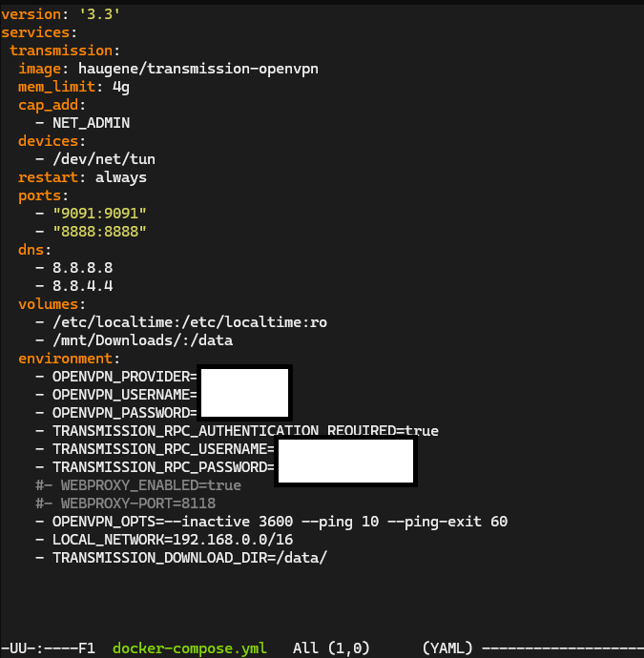Click the volumes: key
The width and height of the screenshot is (644, 658).
tap(52, 304)
